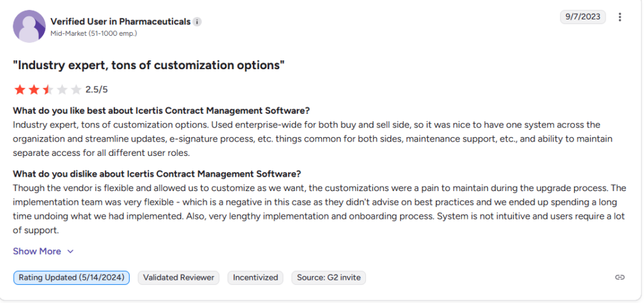Click the fourth gray rating star

coord(62,89)
